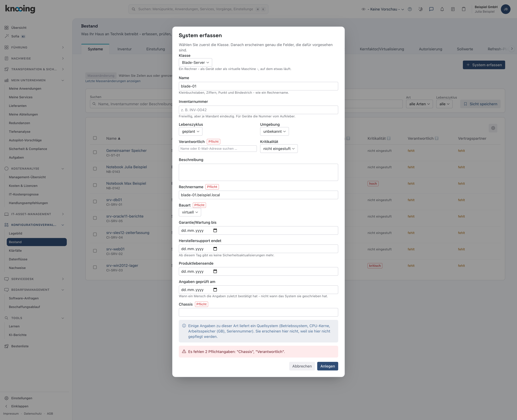
Task: Open calendar picker for Garantie/Wartung bis
Action: (215, 230)
